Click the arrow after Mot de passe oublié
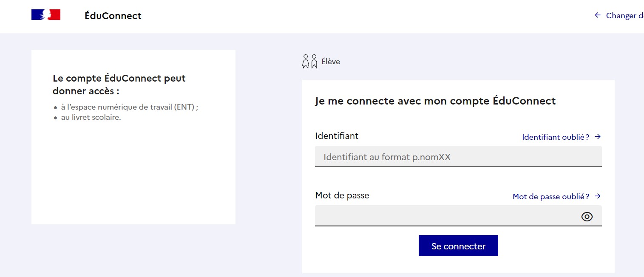644x277 pixels. coord(598,196)
